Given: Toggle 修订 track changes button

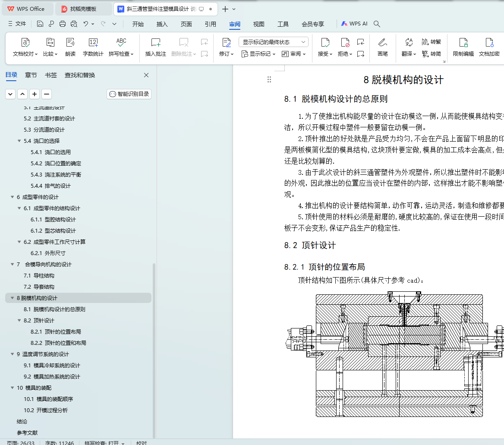Looking at the screenshot, I should coord(226,43).
